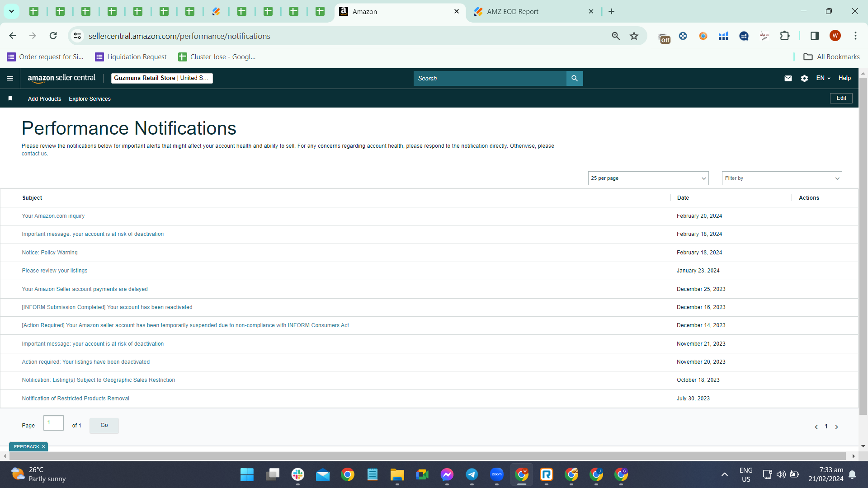Open the 'Notice: Policy Warning' notification
The image size is (868, 488).
(50, 253)
